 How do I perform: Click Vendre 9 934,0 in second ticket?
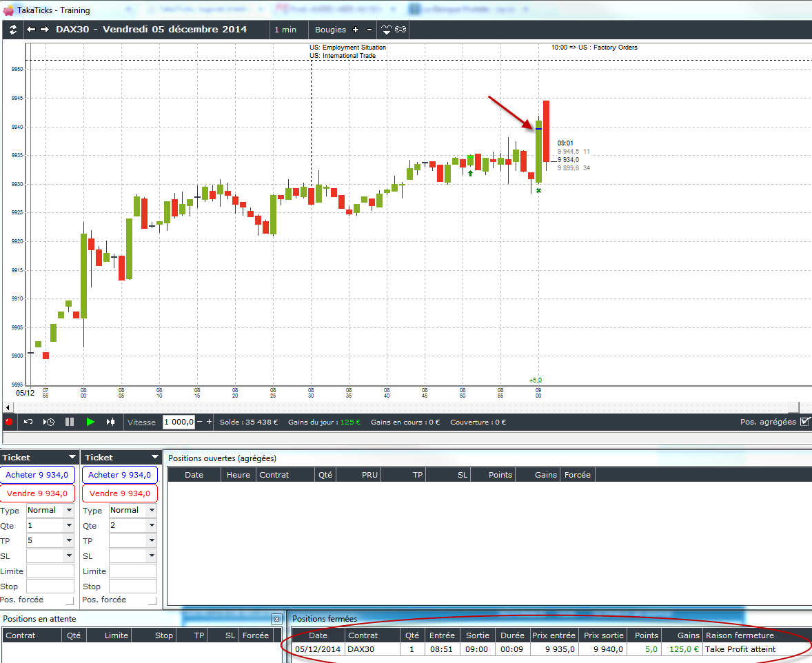click(x=120, y=493)
